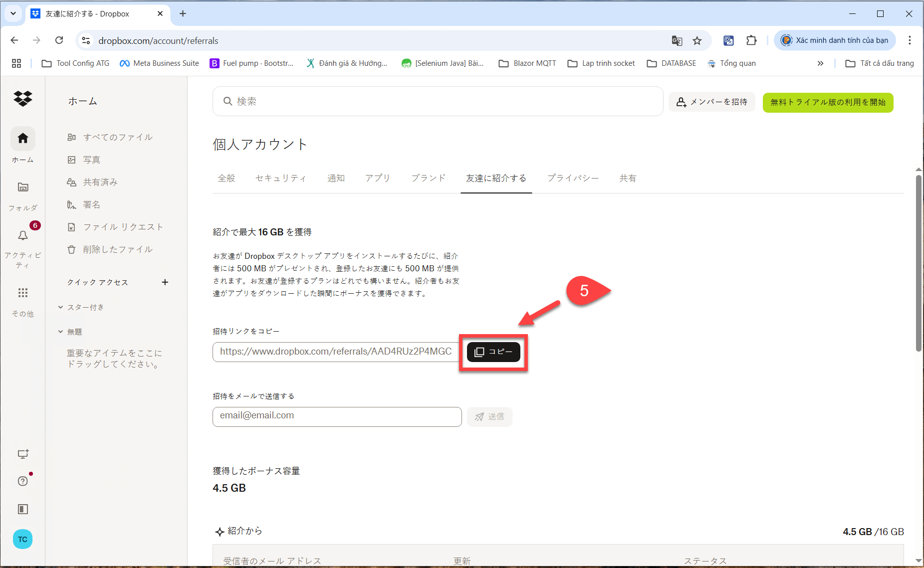Focus the email@email.com input field
The height and width of the screenshot is (568, 924).
(x=337, y=417)
